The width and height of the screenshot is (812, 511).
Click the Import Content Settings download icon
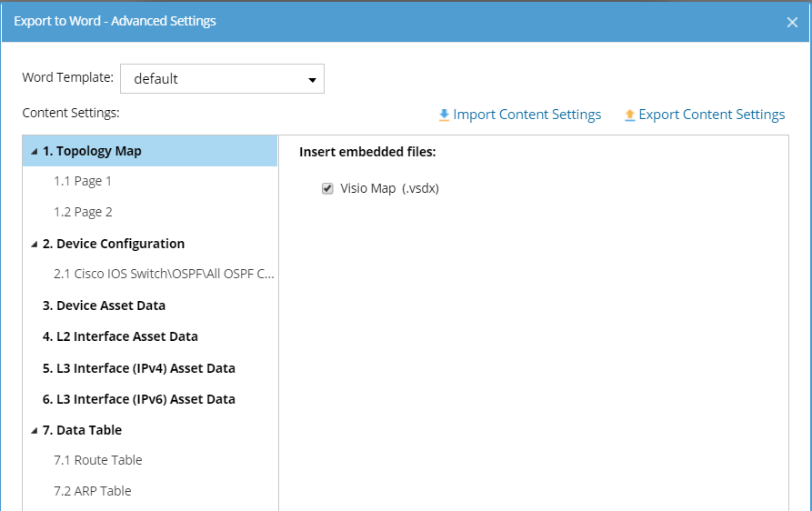(444, 115)
